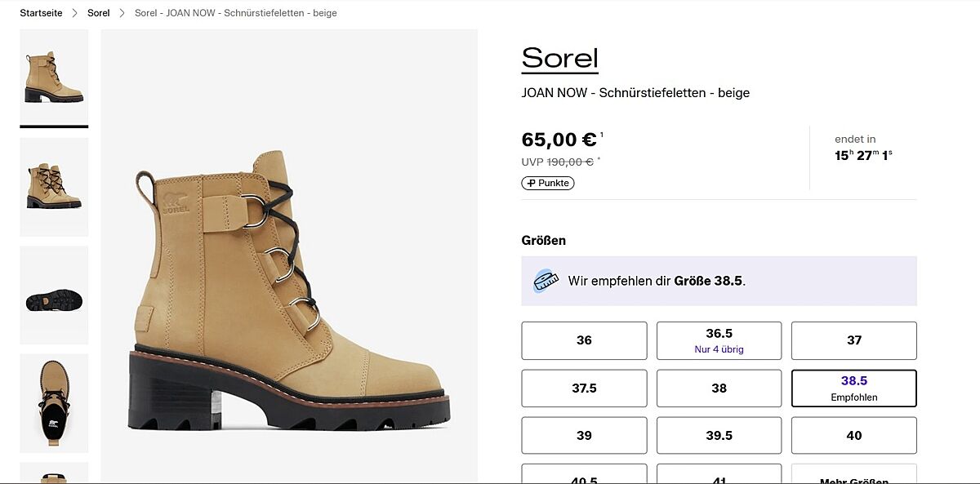This screenshot has width=980, height=484.
Task: View the boot pair thumbnail
Action: [54, 187]
